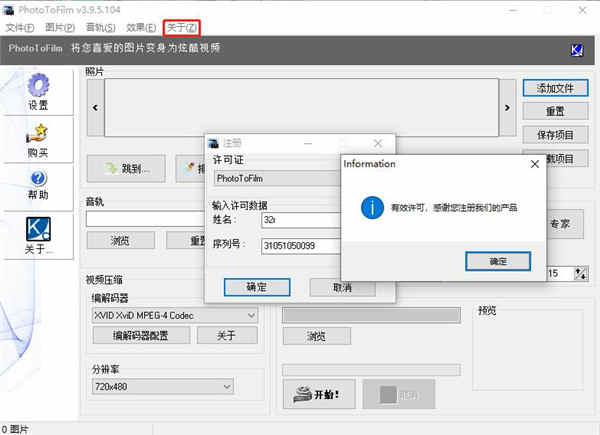Close the 注册 registration dialog

click(378, 143)
